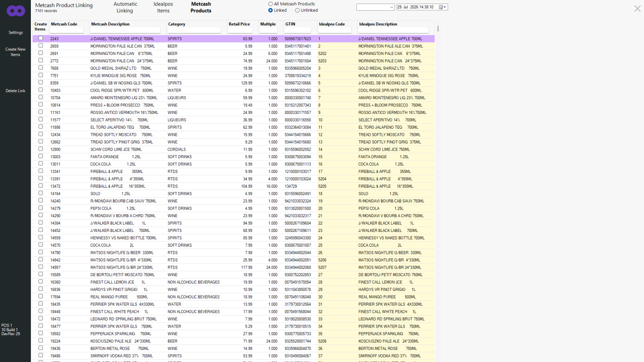Open the Metcash Products tab

click(201, 7)
